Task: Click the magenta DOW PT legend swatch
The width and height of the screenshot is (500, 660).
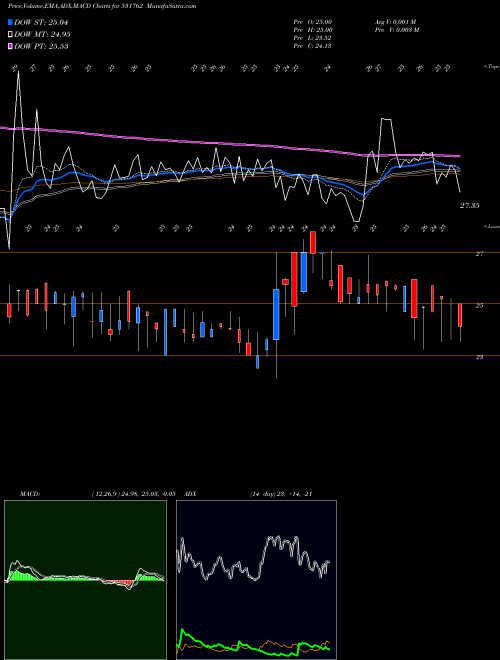Action: tap(10, 46)
